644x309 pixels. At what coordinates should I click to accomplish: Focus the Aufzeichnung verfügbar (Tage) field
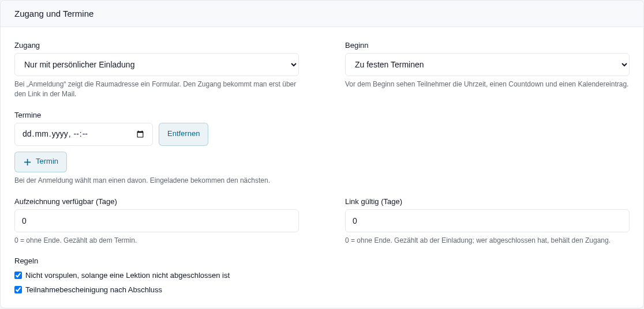tap(156, 221)
